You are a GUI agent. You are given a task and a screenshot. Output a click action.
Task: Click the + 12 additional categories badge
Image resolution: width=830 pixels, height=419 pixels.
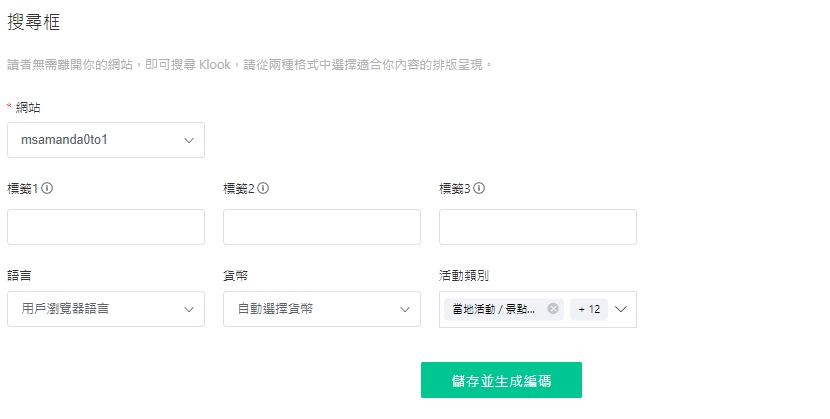click(x=589, y=309)
